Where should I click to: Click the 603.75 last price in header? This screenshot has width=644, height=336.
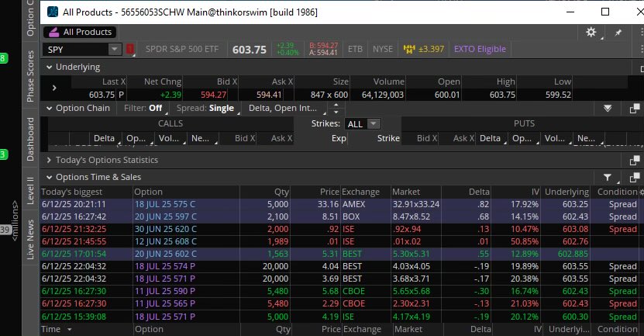pyautogui.click(x=250, y=50)
